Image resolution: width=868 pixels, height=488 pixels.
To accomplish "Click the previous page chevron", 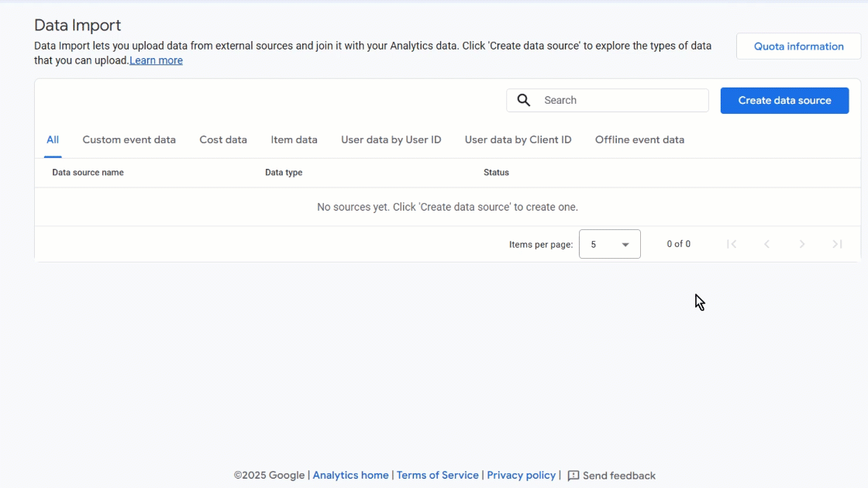I will (766, 244).
